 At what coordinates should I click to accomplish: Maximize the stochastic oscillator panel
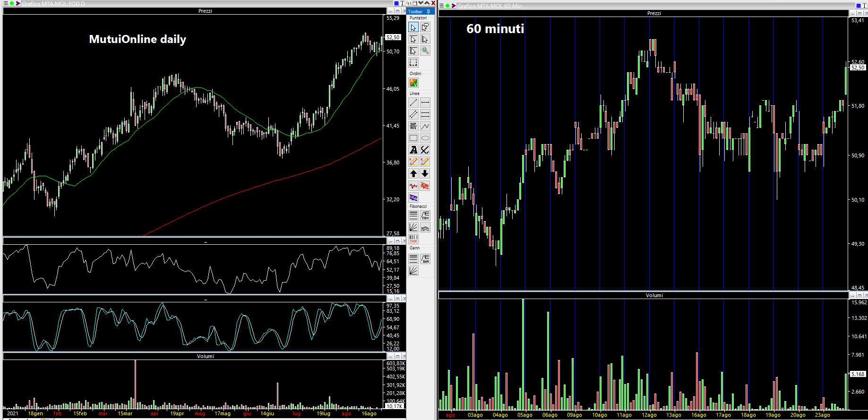point(397,299)
